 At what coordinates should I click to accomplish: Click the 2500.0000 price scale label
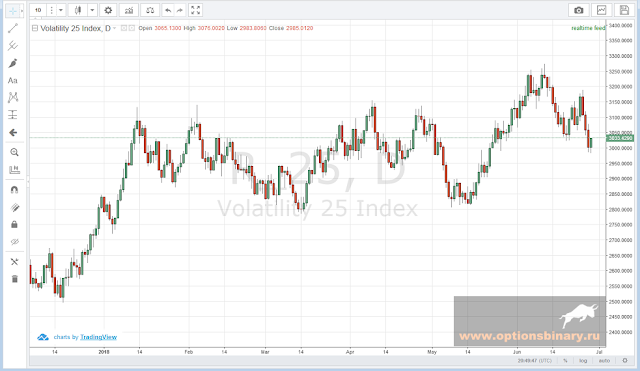coord(620,302)
